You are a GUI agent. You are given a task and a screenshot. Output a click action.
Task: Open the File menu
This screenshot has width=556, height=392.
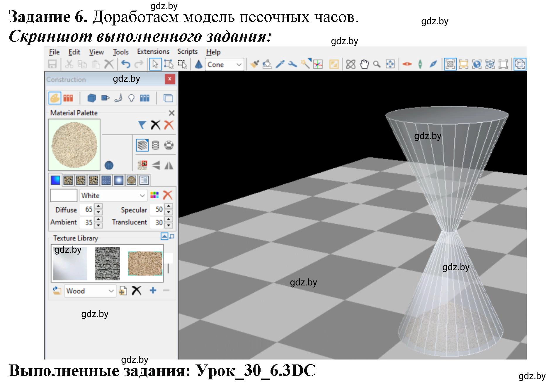click(54, 52)
